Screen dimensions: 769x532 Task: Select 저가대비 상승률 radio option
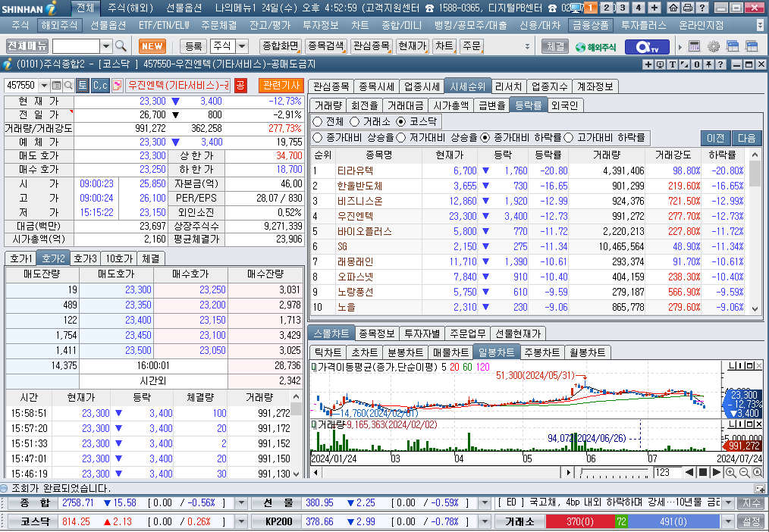pyautogui.click(x=401, y=138)
